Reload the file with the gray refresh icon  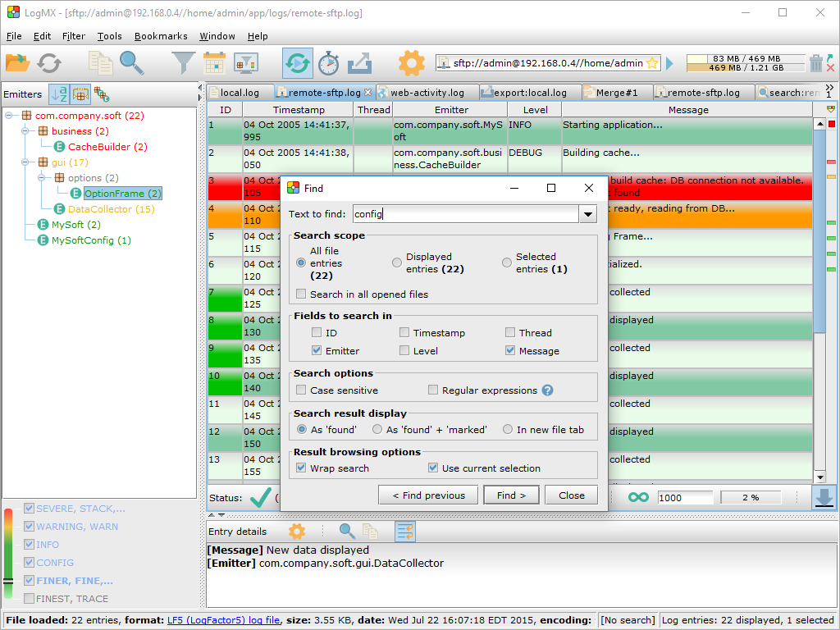tap(48, 62)
